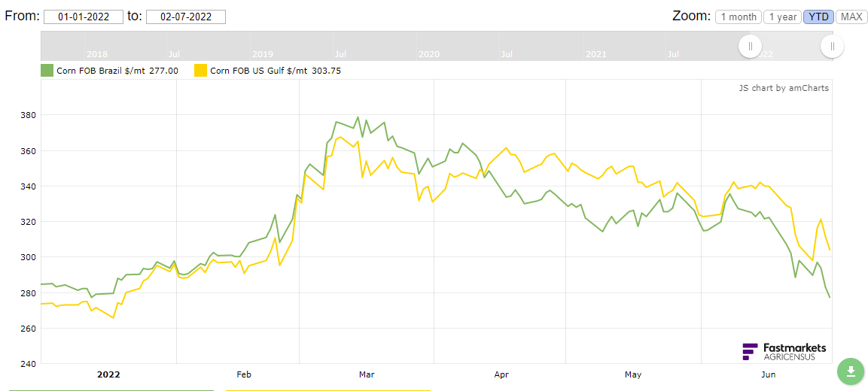Grab the right range scrollbar grip handle

[832, 47]
